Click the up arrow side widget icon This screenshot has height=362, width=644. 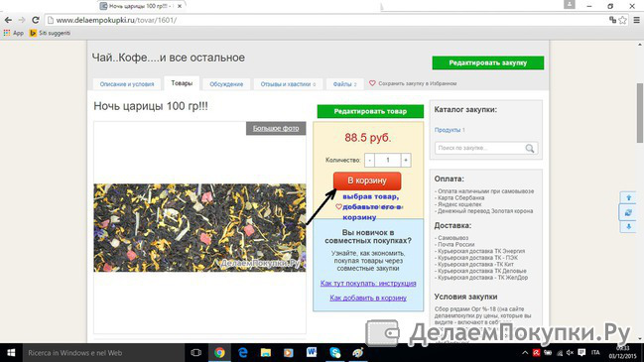pos(628,197)
